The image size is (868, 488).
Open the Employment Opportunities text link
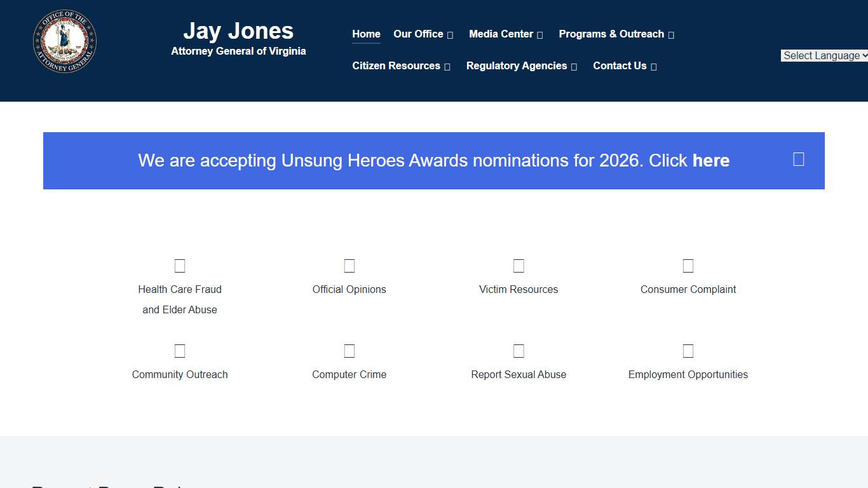688,375
